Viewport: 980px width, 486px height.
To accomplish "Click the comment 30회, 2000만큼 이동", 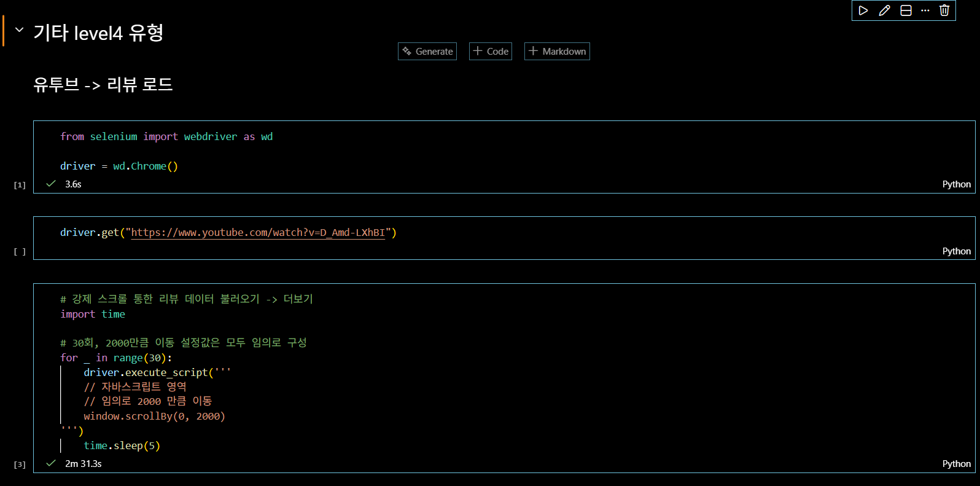I will click(x=184, y=342).
